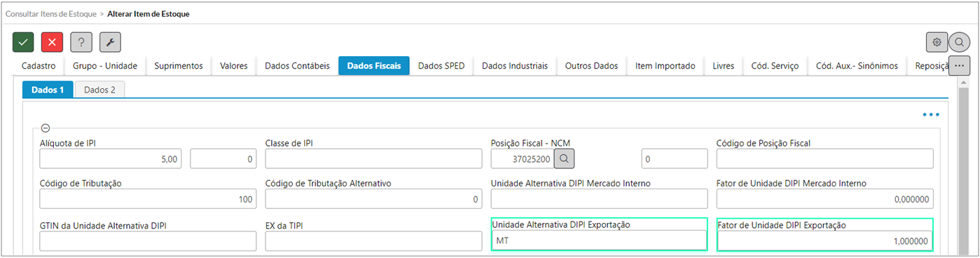980x258 pixels.
Task: Click the EX da TIPI input box
Action: pyautogui.click(x=373, y=240)
